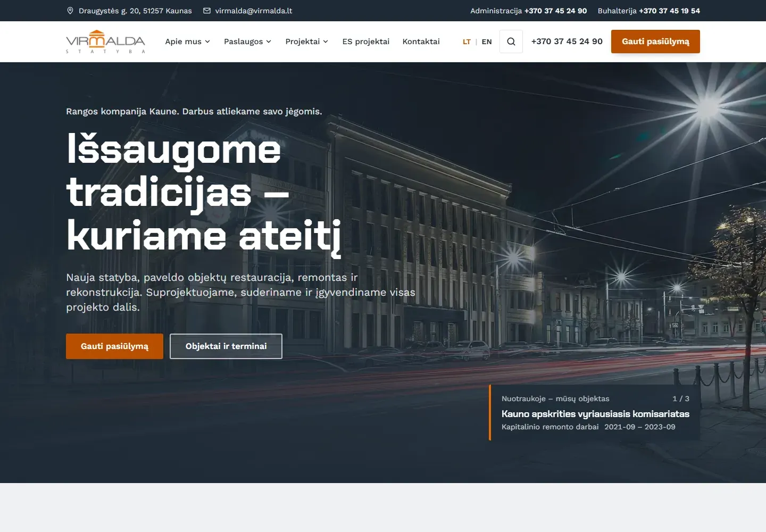
Task: Click the Objektai ir terminai button
Action: [x=226, y=346]
